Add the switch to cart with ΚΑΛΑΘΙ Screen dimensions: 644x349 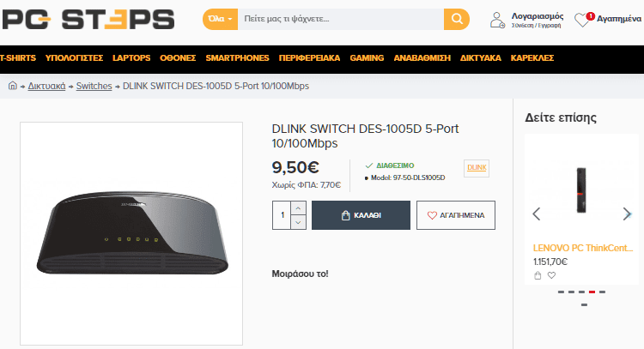click(361, 215)
